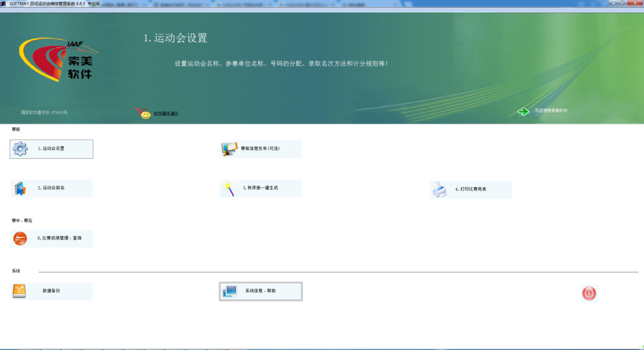Open 4.打印比赛用表 printer module
The width and height of the screenshot is (644, 350).
(x=471, y=189)
